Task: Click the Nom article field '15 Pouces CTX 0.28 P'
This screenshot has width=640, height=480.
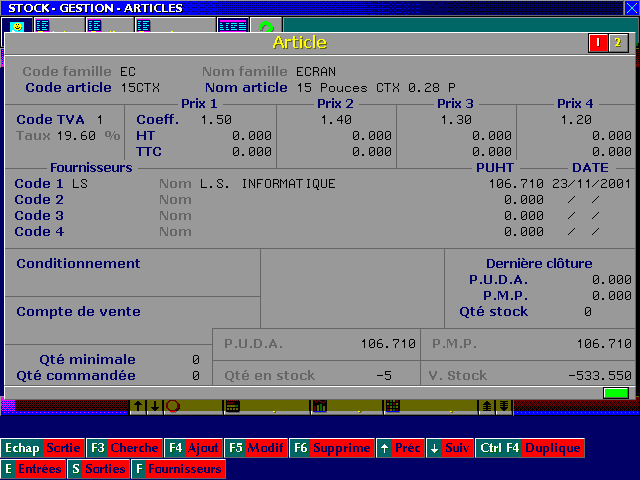Action: pyautogui.click(x=376, y=88)
